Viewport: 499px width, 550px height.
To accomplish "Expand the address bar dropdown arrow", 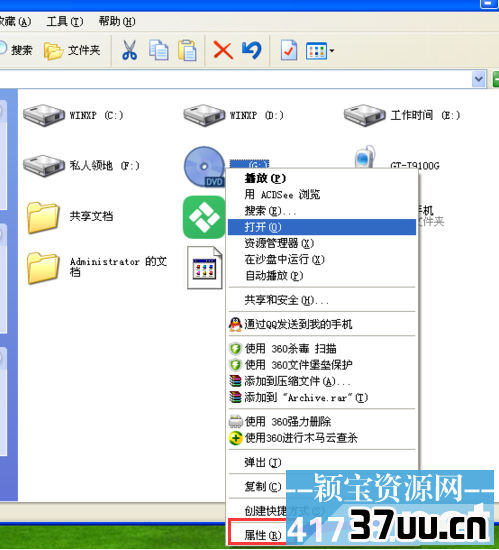I will coord(478,79).
